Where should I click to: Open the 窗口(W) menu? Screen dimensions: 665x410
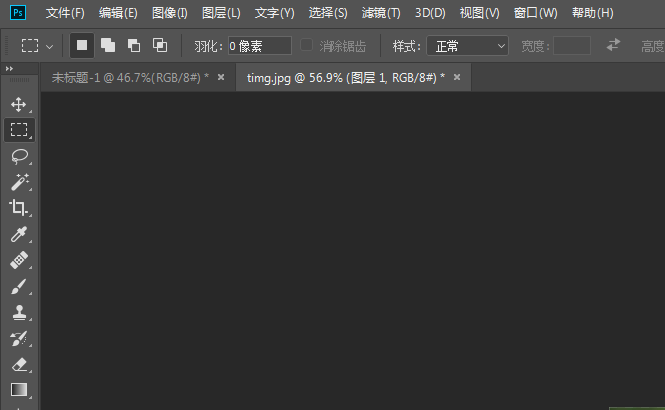pos(536,13)
